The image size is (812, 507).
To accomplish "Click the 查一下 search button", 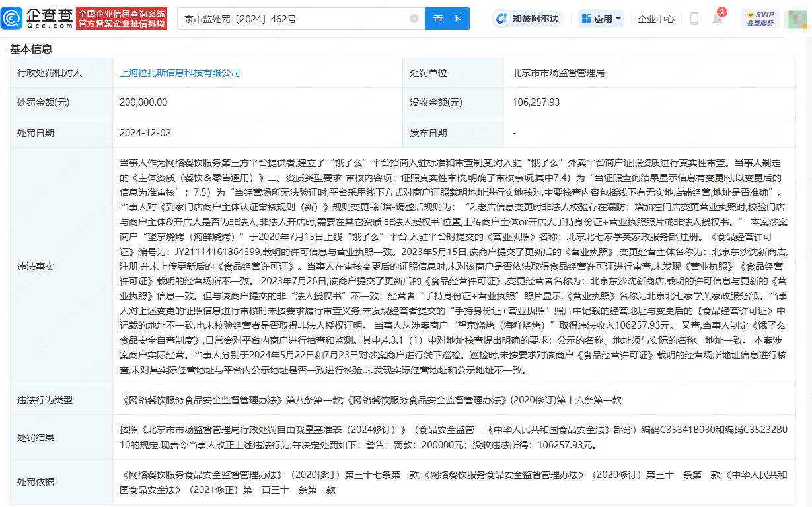I will [x=447, y=19].
